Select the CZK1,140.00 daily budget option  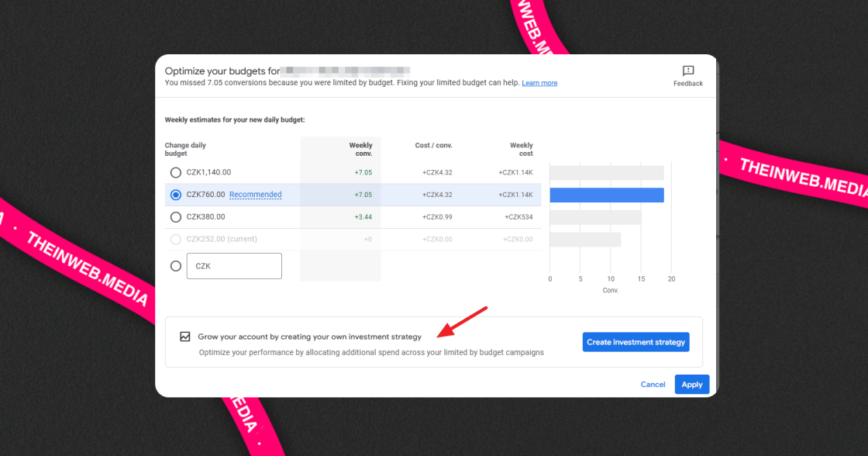(x=175, y=172)
